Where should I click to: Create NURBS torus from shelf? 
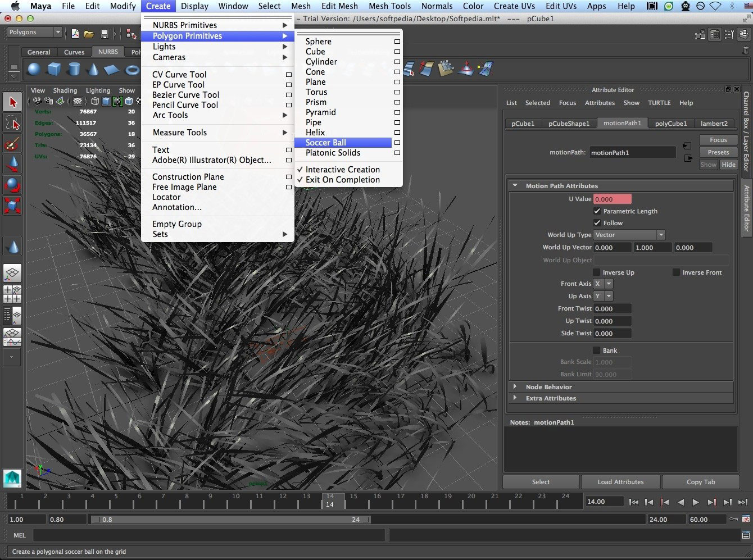pos(132,70)
